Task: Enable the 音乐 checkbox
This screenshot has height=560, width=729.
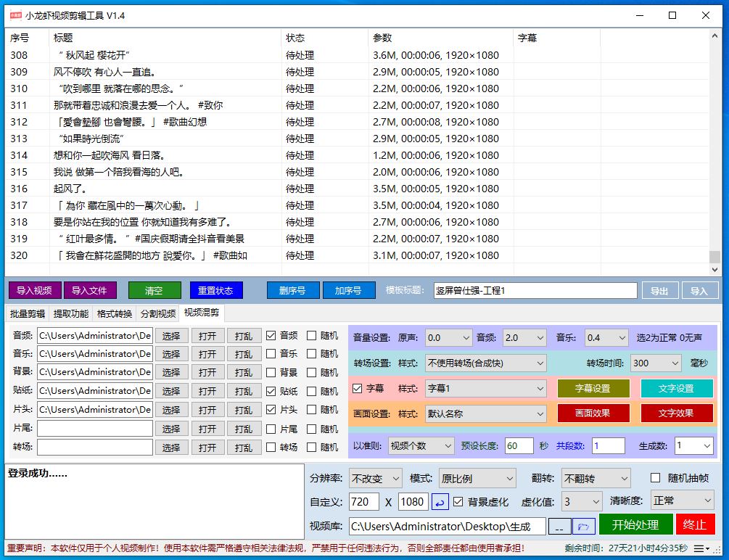Action: tap(271, 354)
